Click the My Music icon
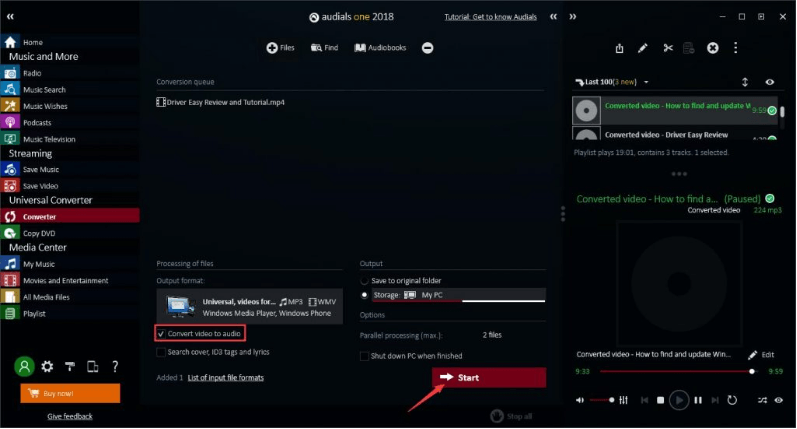This screenshot has height=429, width=797. click(x=10, y=264)
